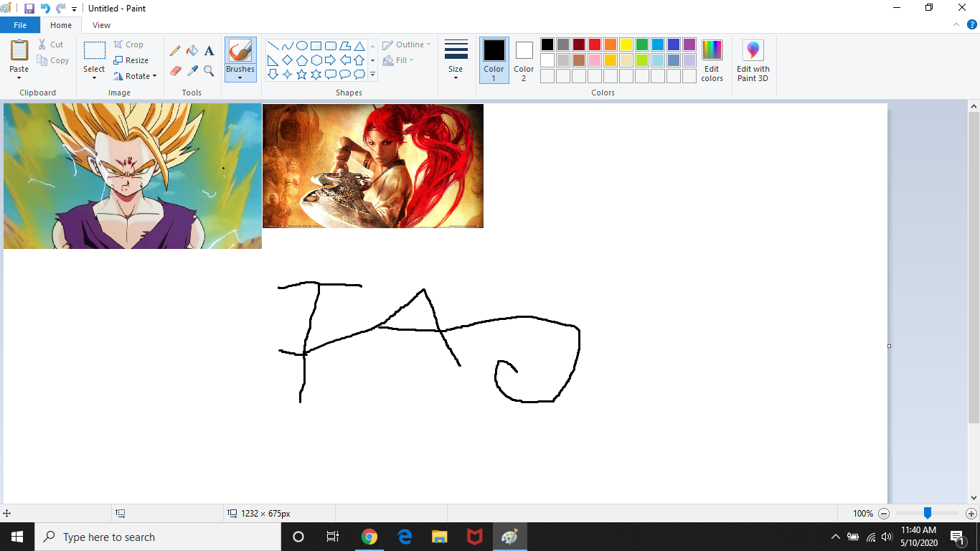
Task: Click the zoom slider handle
Action: tap(928, 513)
